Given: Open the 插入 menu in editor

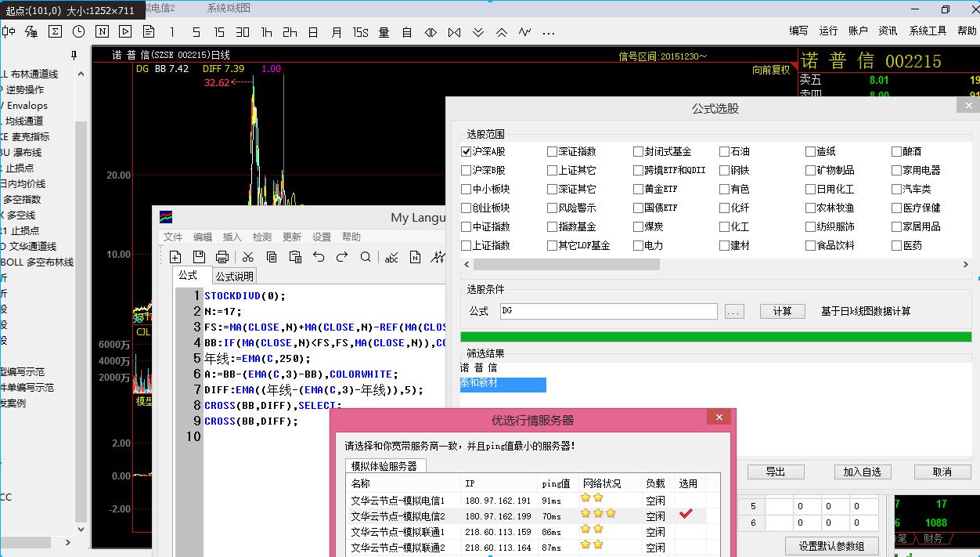Looking at the screenshot, I should click(232, 237).
